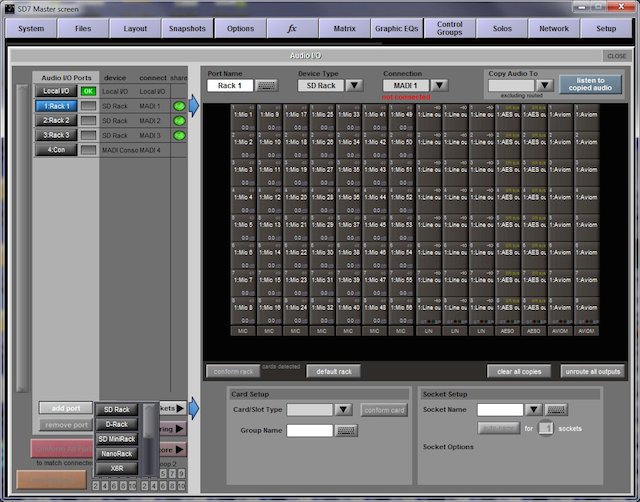Screen dimensions: 640x502
Task: Click unroute all outputs button
Action: pyautogui.click(x=593, y=371)
